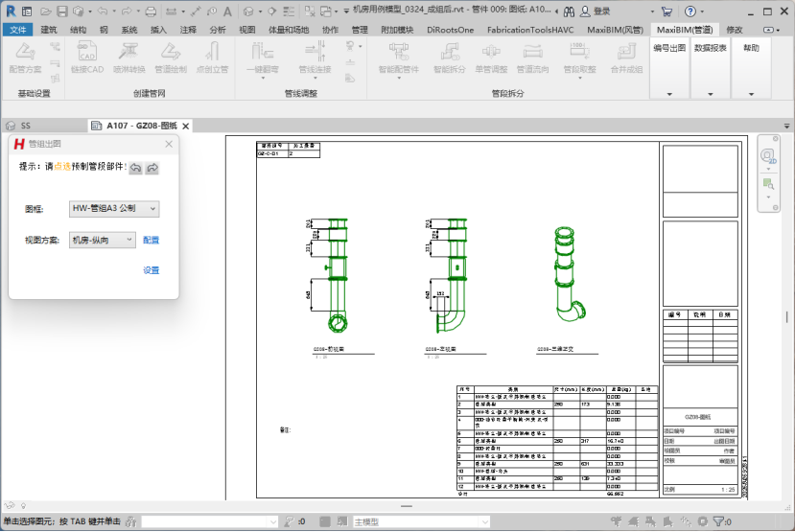Select the 管道绘制 tool

(171, 58)
